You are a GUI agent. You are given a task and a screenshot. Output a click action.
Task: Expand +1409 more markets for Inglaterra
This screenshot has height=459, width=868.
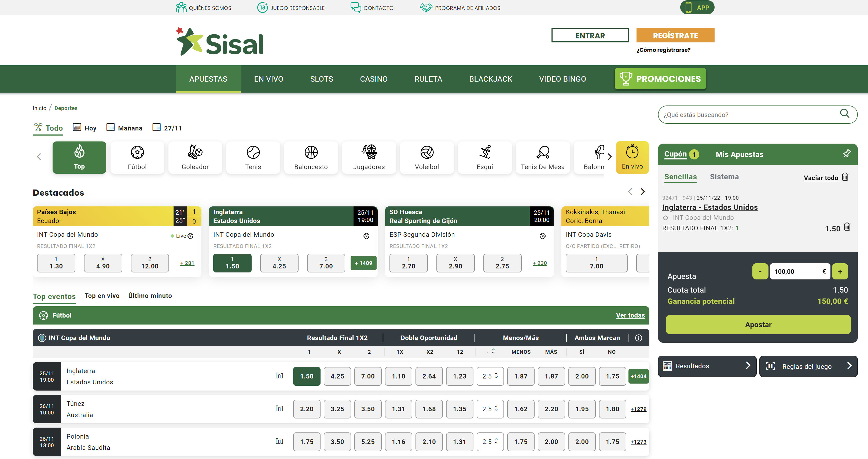pos(363,263)
